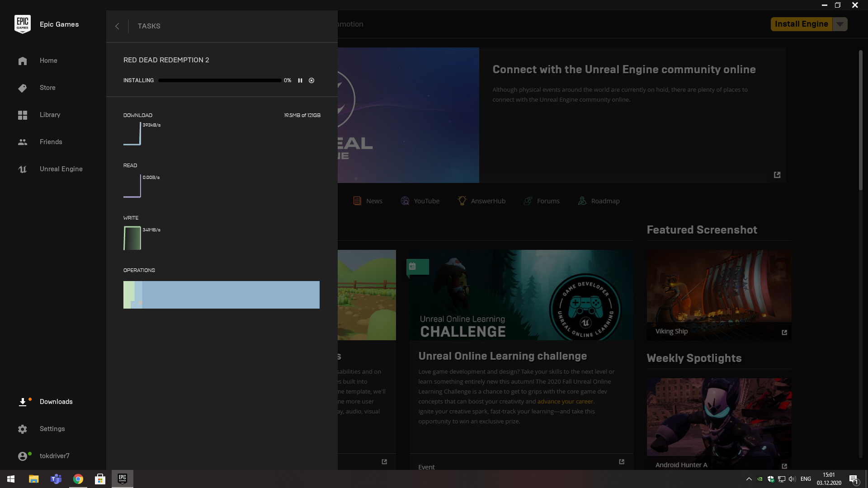
Task: Open Google Chrome from the taskbar
Action: 78,479
